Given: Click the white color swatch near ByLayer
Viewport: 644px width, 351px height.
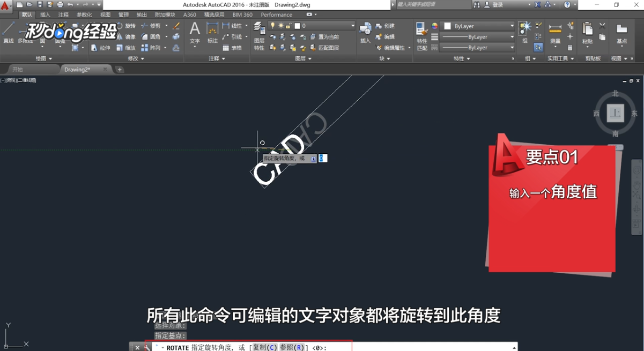Looking at the screenshot, I should 447,25.
